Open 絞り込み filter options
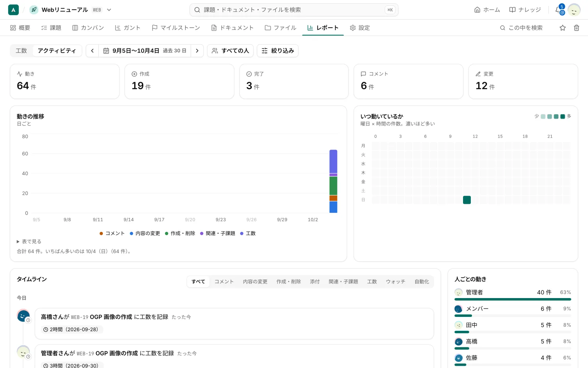Screen dimensions: 588x368 tap(277, 51)
